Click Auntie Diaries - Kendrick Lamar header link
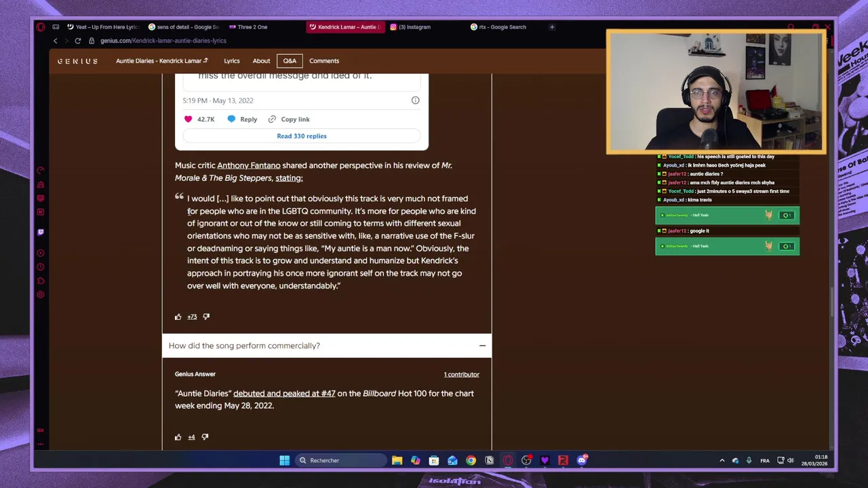 (162, 61)
